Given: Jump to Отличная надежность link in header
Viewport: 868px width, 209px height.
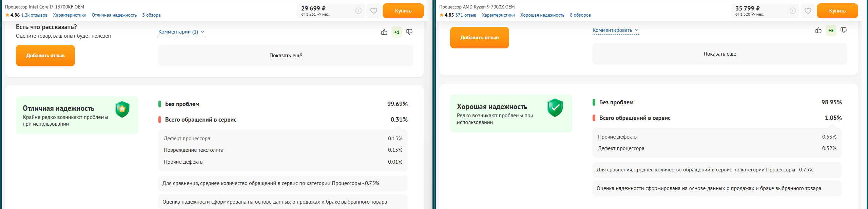Looking at the screenshot, I should point(114,15).
